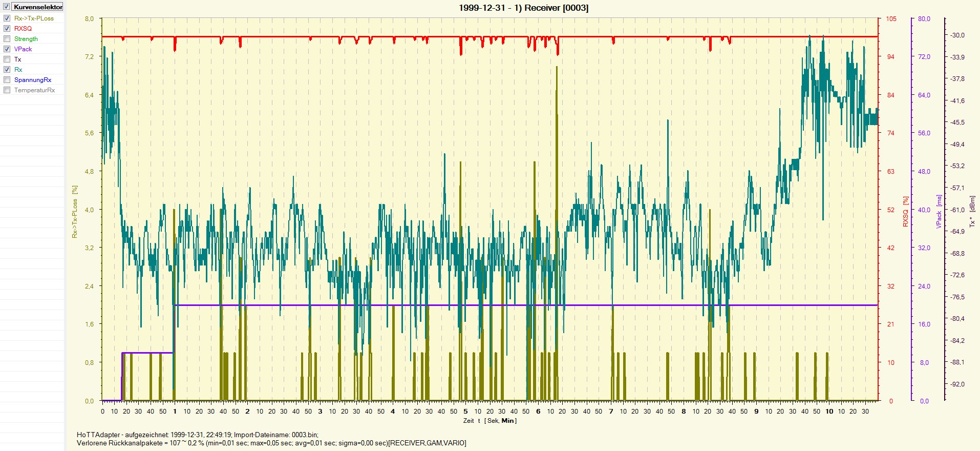The height and width of the screenshot is (451, 980).
Task: Select the TemperaturRx label in the curve list
Action: coord(34,90)
